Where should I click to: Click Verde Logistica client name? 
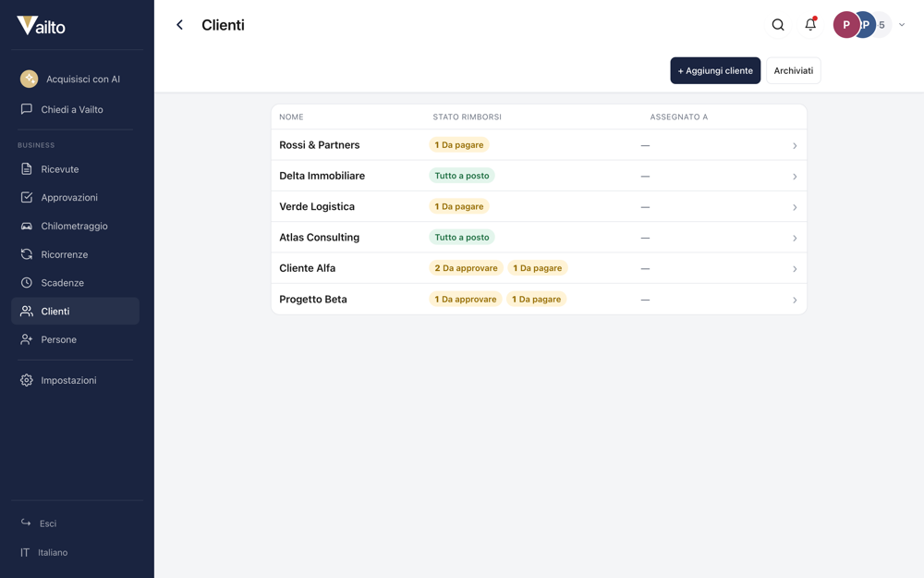316,206
